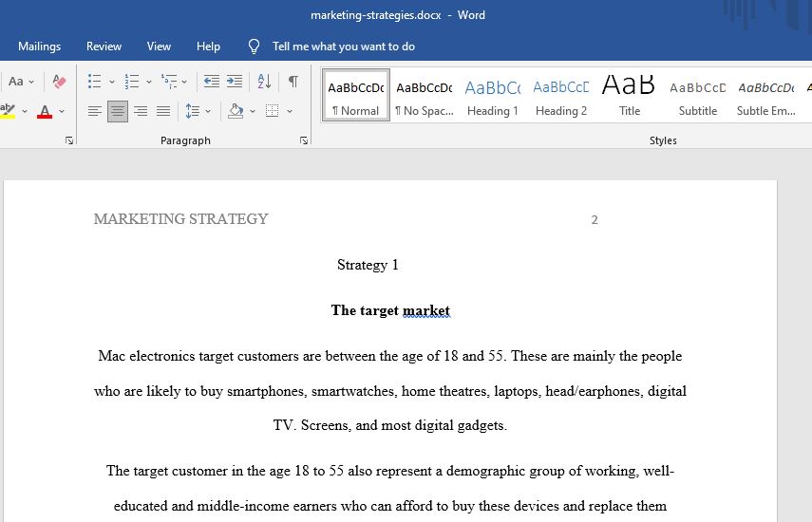Expand the shading color dropdown arrow
Viewport: 812px width, 522px height.
pos(253,111)
